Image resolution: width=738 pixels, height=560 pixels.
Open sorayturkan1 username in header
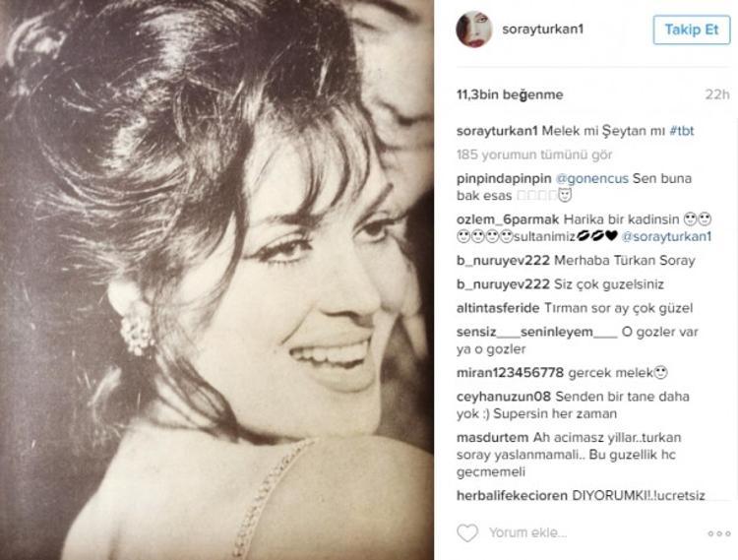pyautogui.click(x=542, y=30)
